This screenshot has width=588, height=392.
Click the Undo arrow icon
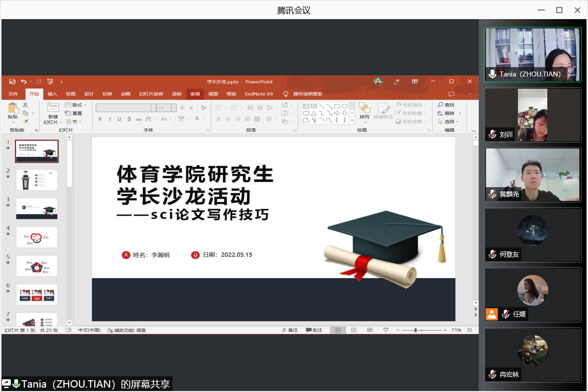(x=24, y=81)
